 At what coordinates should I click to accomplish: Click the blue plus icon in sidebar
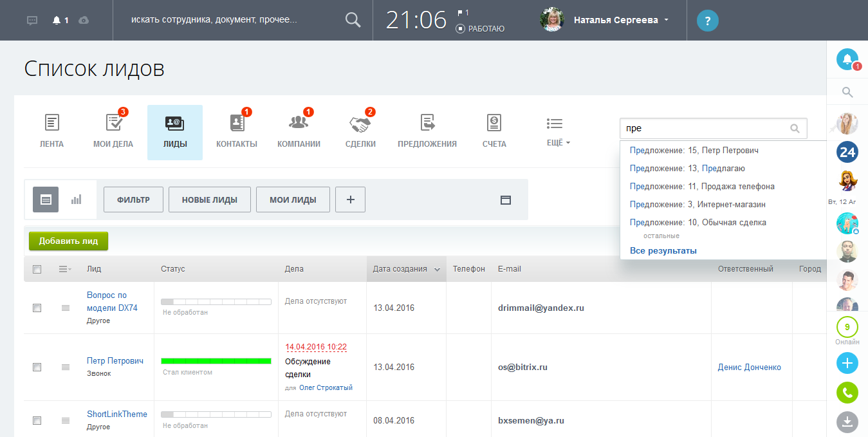click(x=847, y=363)
